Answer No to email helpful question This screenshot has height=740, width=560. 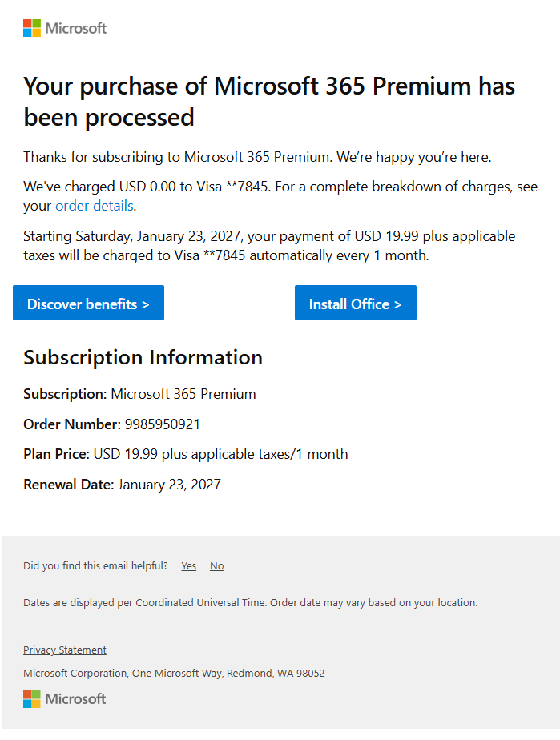[x=217, y=566]
